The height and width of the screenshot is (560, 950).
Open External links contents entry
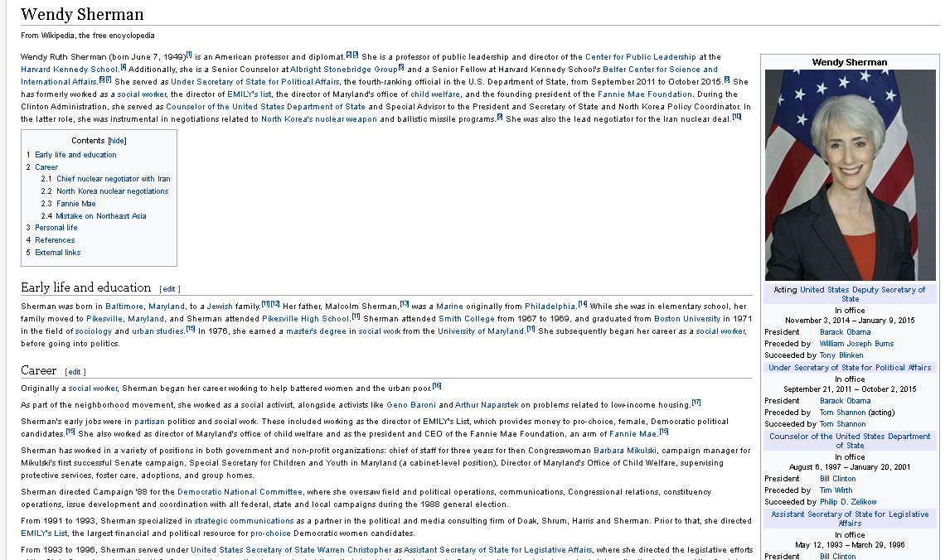[x=57, y=253]
